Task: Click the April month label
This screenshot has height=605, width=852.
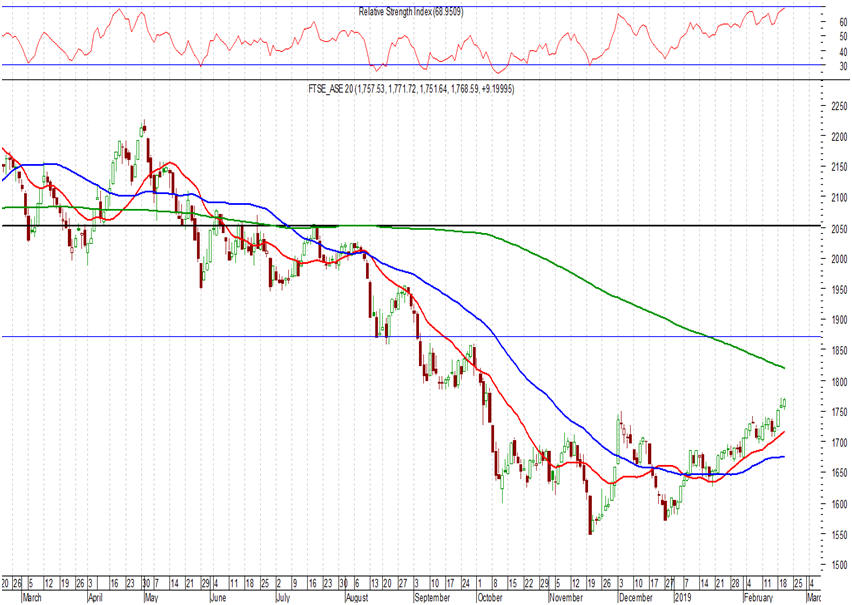Action: 98,597
